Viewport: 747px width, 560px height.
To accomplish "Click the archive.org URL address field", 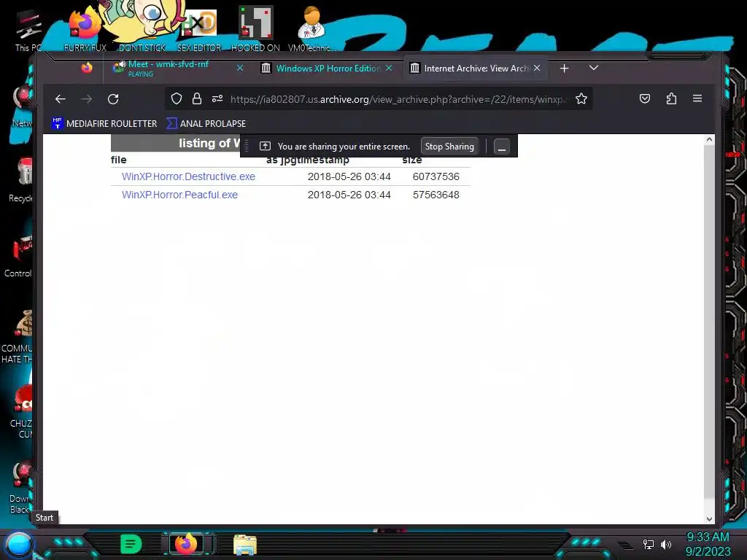I will pyautogui.click(x=398, y=99).
